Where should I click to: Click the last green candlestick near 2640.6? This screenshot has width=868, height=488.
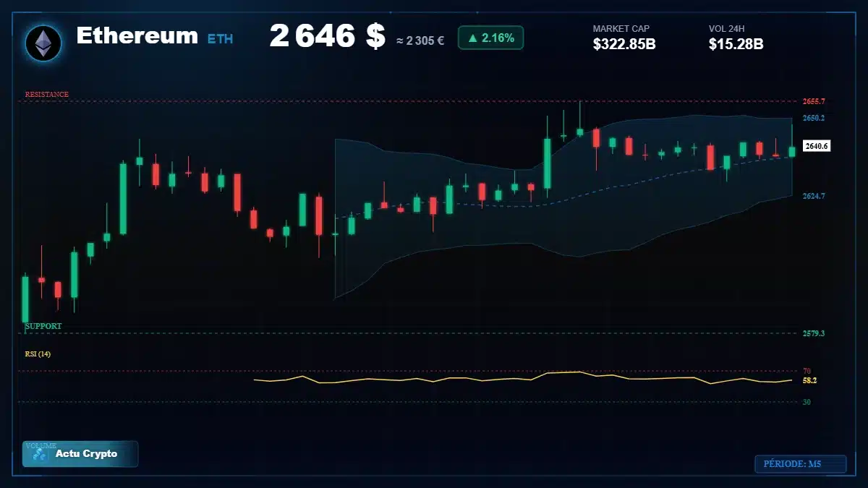coord(792,151)
